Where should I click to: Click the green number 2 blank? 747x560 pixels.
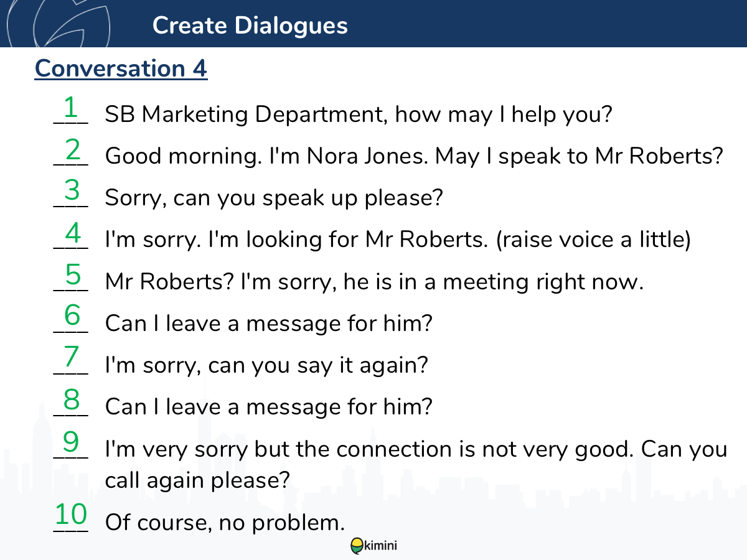coord(71,151)
